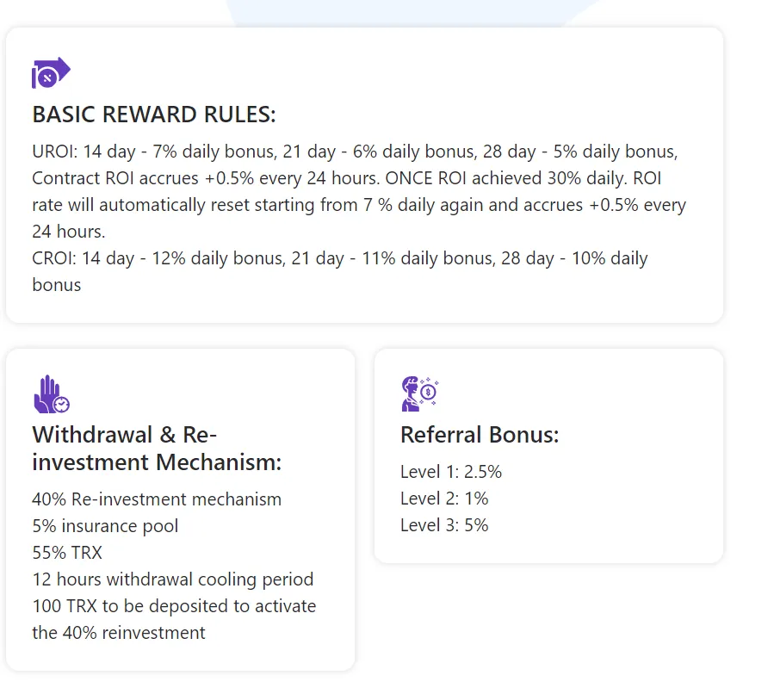
Task: Click the referral person with dollar coin icon
Action: [x=420, y=394]
